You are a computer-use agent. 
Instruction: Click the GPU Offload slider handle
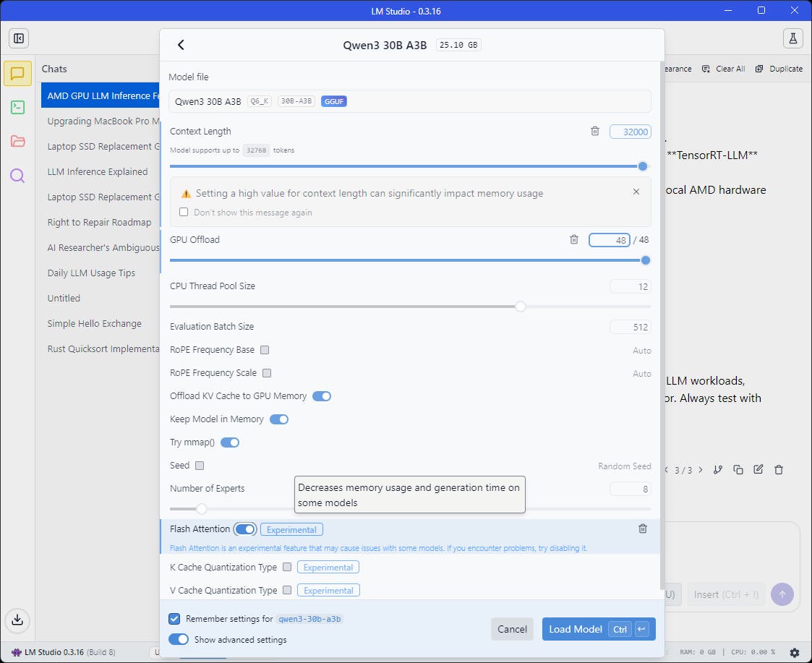pyautogui.click(x=646, y=260)
